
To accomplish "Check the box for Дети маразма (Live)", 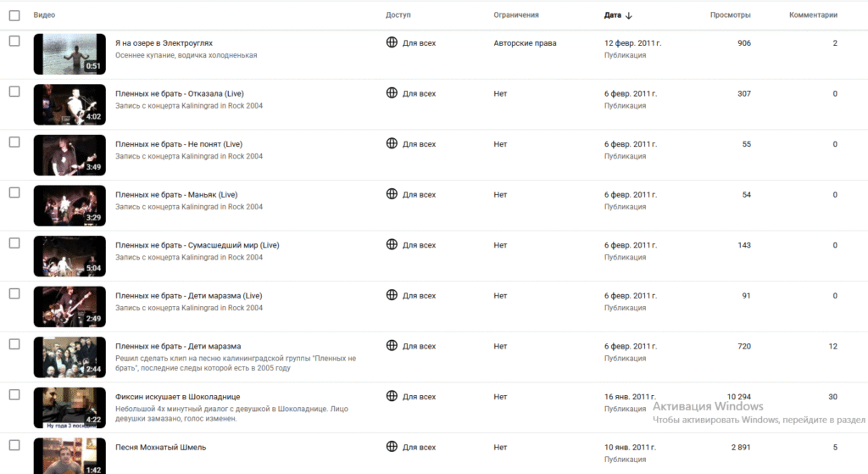I will [14, 293].
